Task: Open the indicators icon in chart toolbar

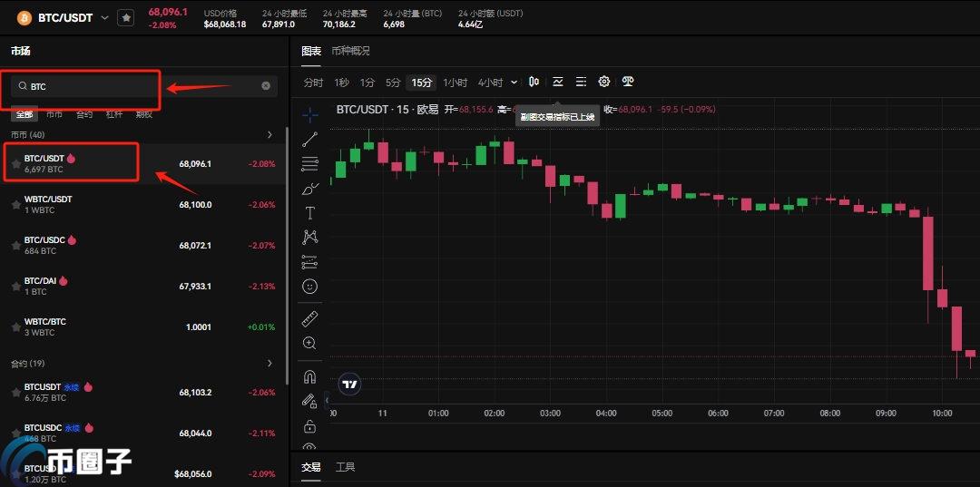Action: tap(558, 82)
